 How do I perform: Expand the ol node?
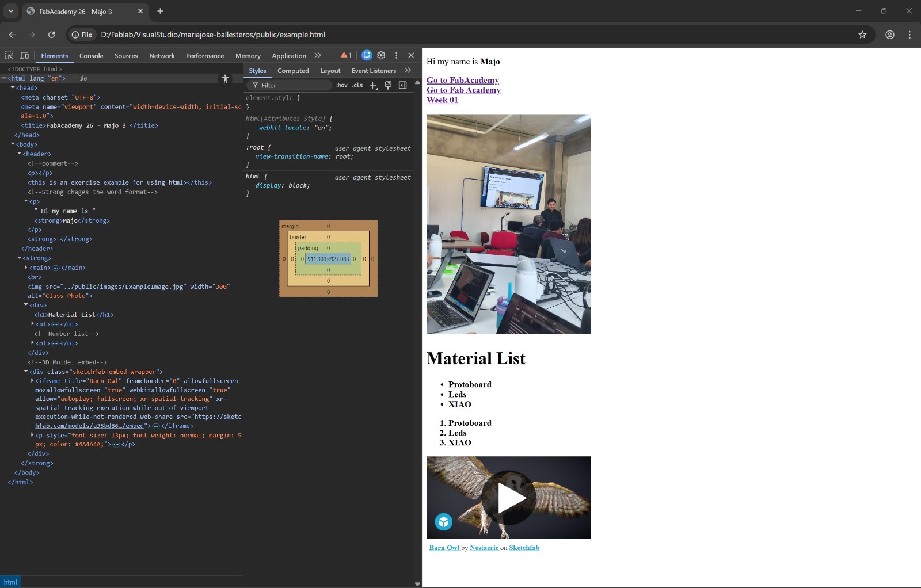pyautogui.click(x=32, y=343)
